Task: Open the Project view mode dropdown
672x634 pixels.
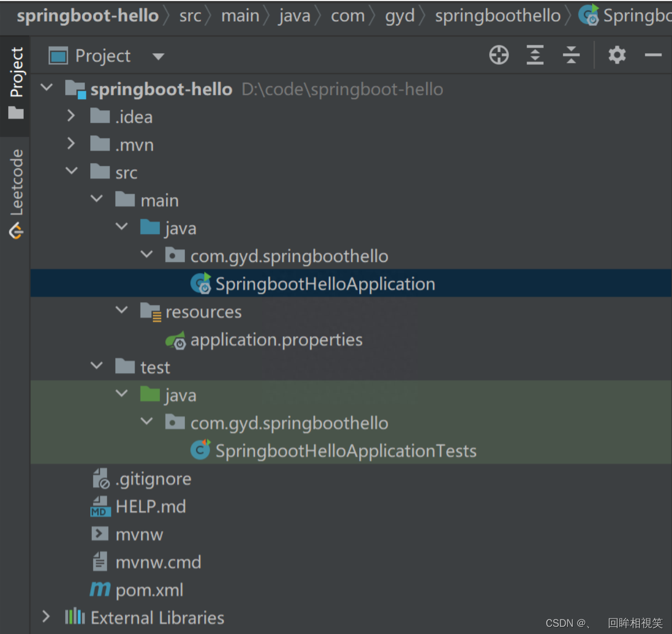Action: (158, 56)
